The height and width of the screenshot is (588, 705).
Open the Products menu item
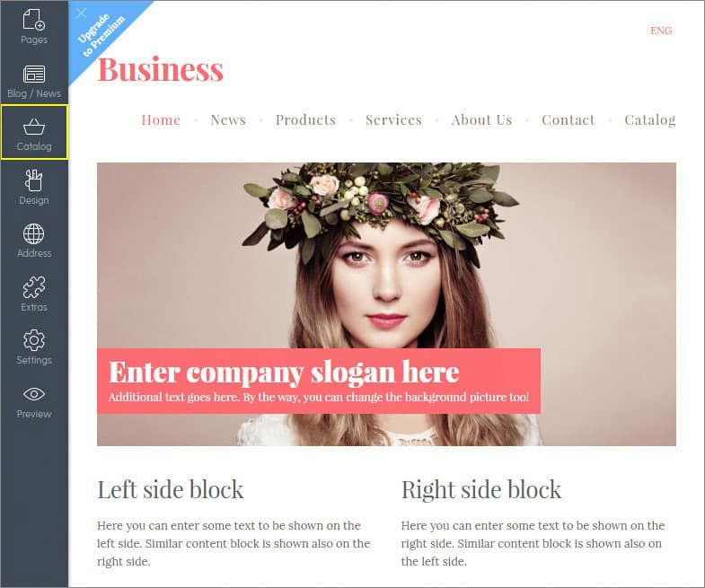[x=305, y=120]
